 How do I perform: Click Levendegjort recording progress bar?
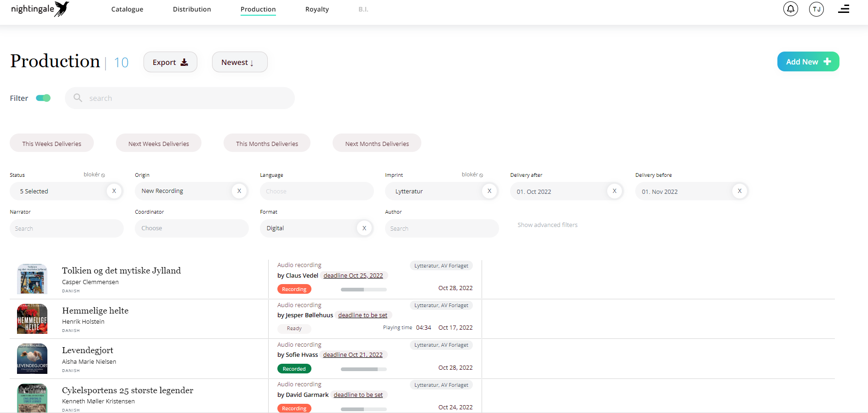[x=364, y=369]
